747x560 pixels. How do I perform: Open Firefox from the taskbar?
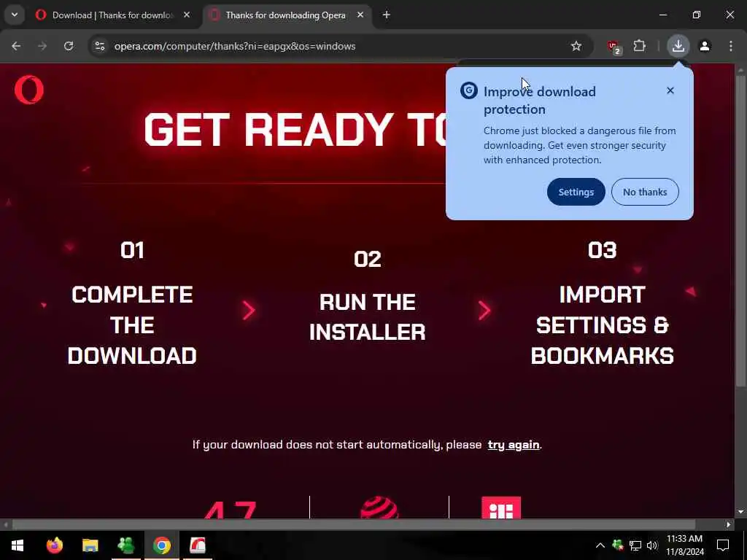pyautogui.click(x=54, y=545)
